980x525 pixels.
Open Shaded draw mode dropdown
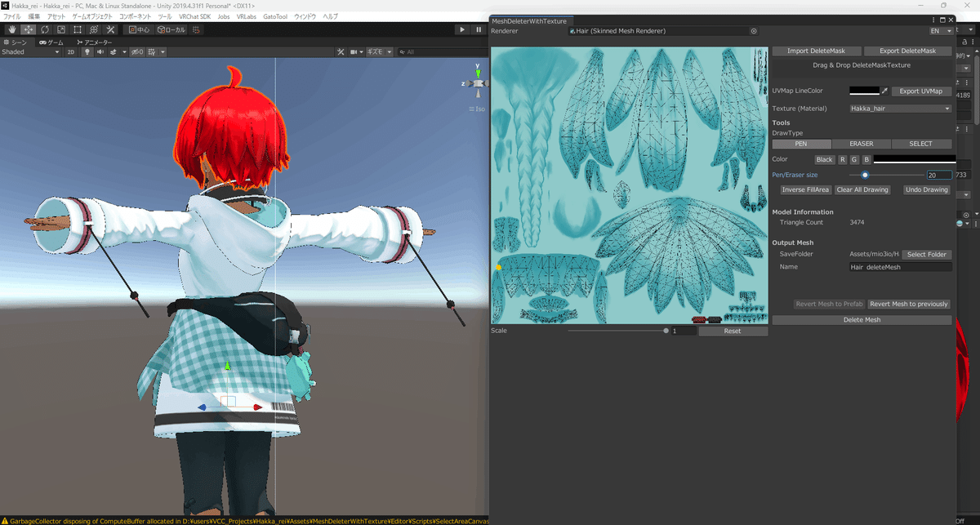tap(31, 51)
